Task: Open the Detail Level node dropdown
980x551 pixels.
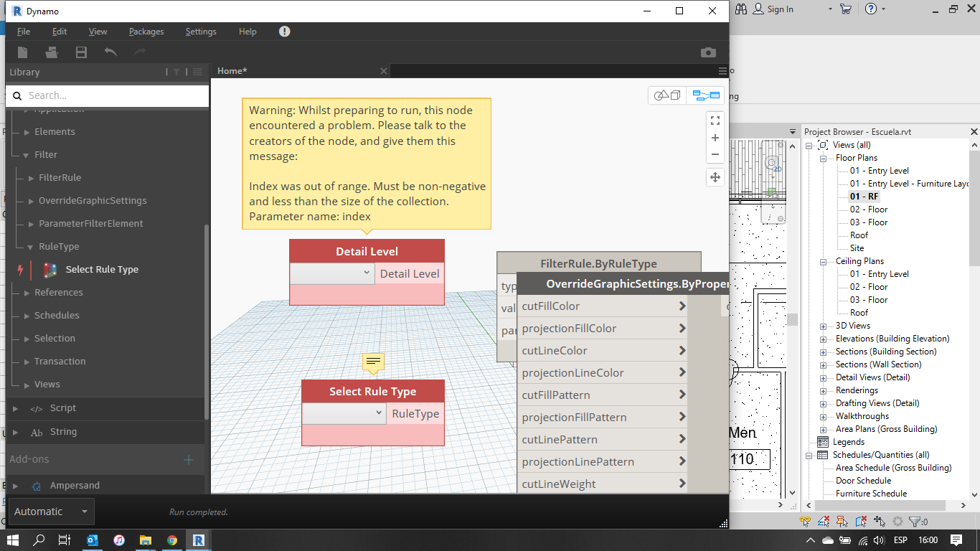Action: point(367,273)
